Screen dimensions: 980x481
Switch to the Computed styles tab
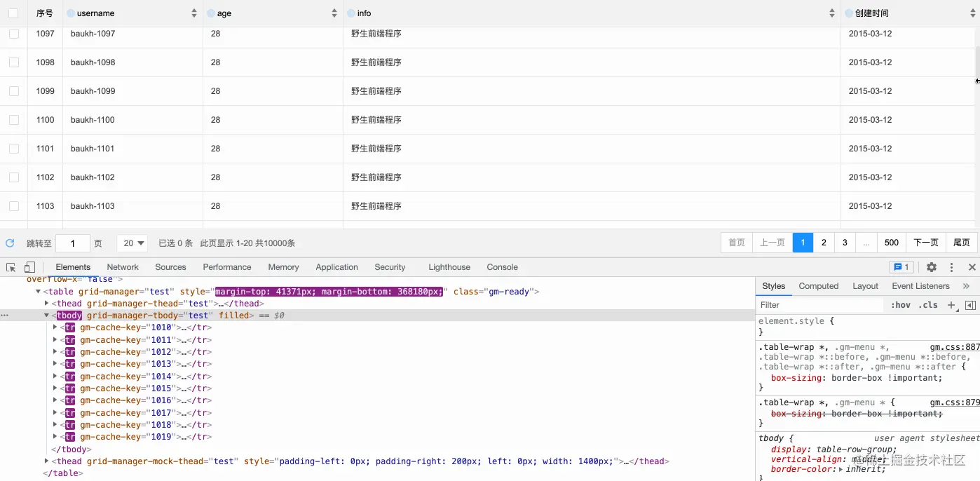click(x=819, y=286)
